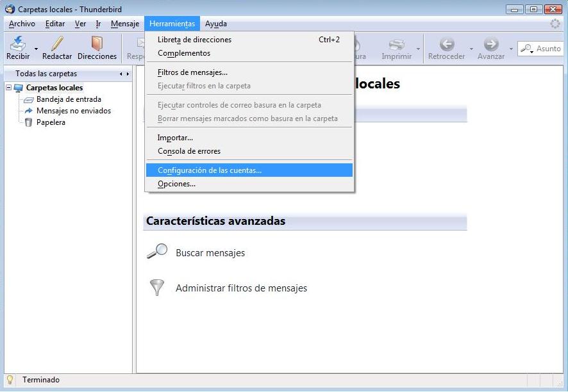This screenshot has height=392, width=568.
Task: Select Mensajes no enviados folder
Action: (x=74, y=111)
